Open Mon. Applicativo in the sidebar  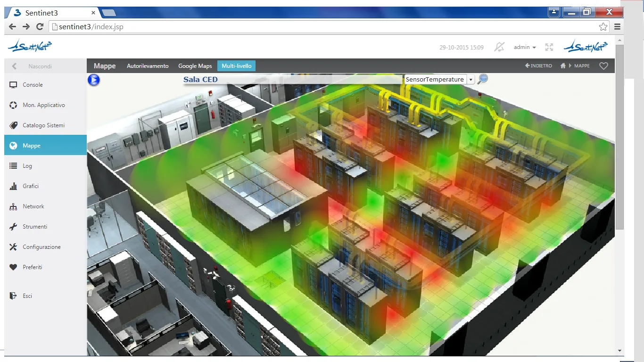pyautogui.click(x=45, y=105)
